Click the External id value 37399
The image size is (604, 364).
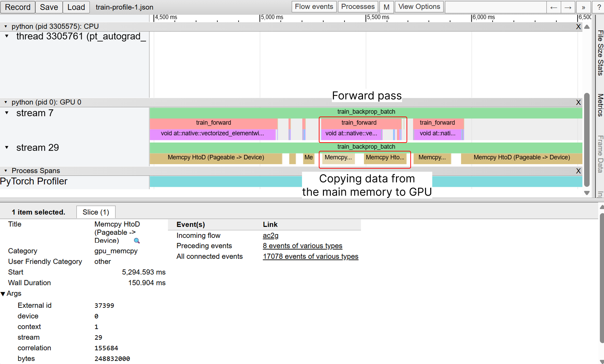click(x=104, y=306)
